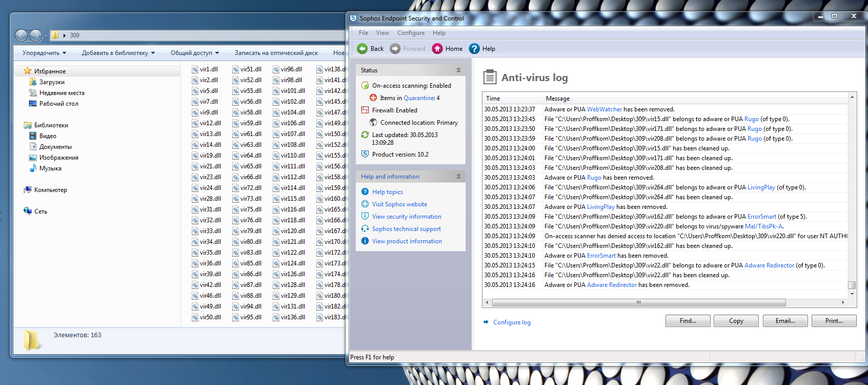Click Записать на оптический диск in Explorer
868x385 pixels.
pos(276,53)
